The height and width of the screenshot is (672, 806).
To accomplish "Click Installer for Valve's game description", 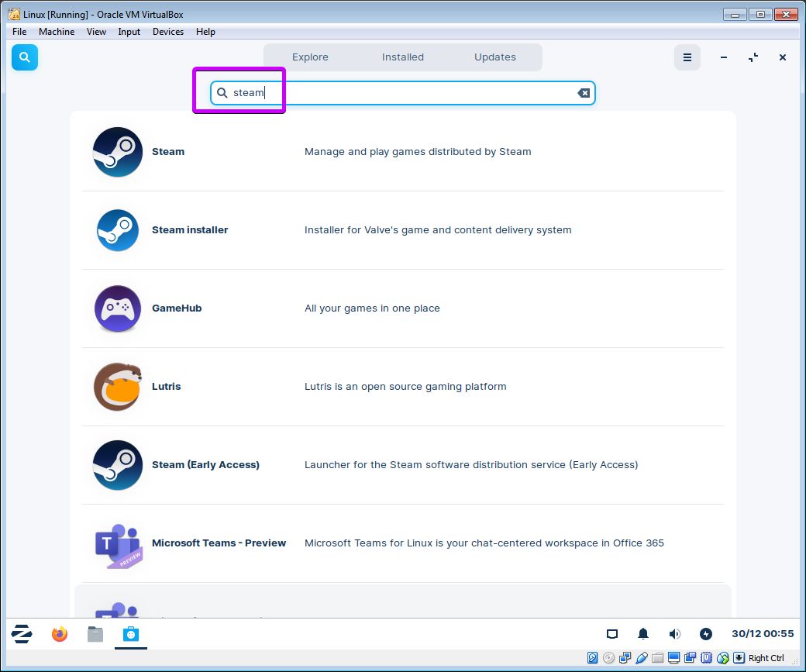I will pyautogui.click(x=438, y=230).
